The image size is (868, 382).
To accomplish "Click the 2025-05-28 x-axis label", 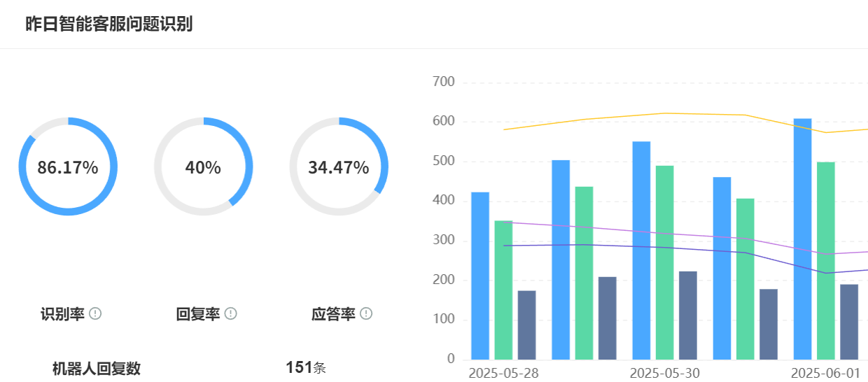I will (503, 373).
